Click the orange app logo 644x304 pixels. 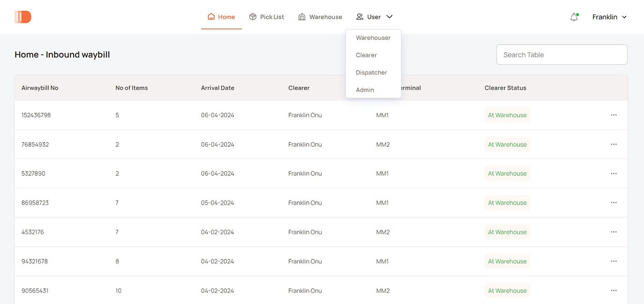(23, 17)
